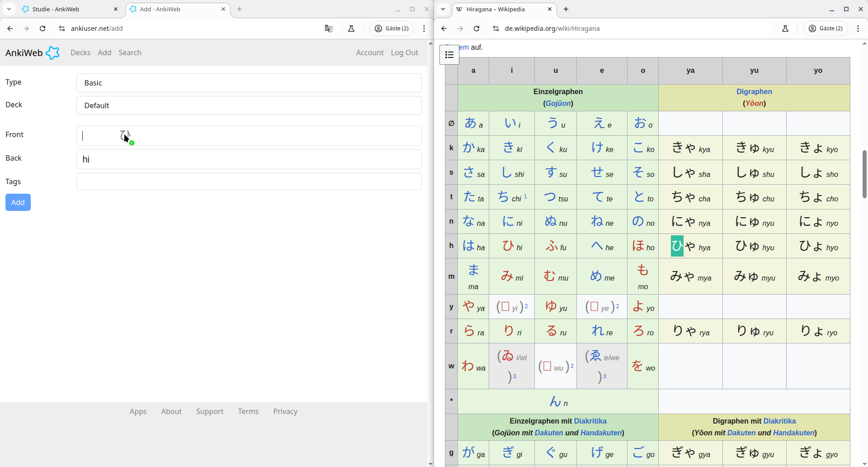The image size is (868, 467).
Task: Close the Studie - AnkiWeb tab
Action: (x=116, y=9)
